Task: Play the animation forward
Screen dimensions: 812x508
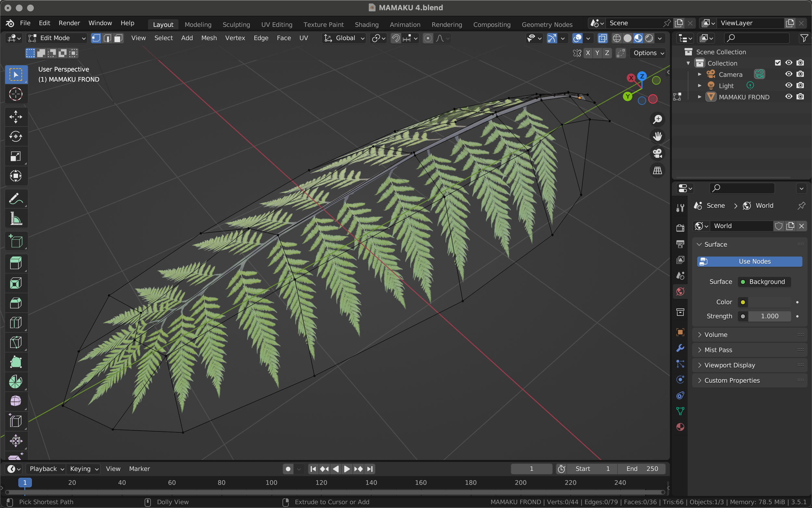Action: coord(347,469)
